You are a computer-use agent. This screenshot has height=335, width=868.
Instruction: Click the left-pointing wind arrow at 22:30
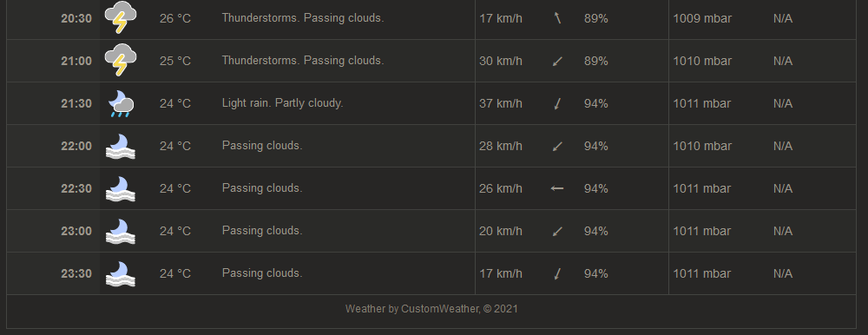[557, 189]
